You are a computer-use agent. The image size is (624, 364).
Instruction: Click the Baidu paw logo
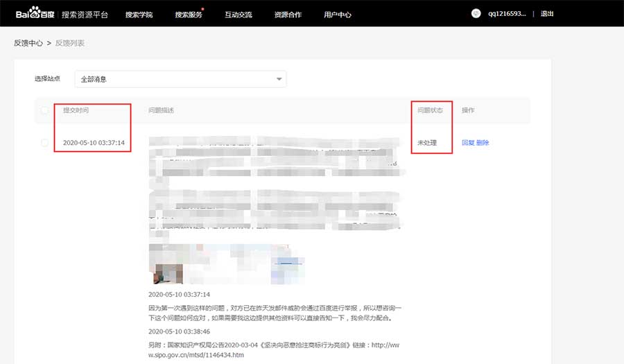tap(32, 14)
